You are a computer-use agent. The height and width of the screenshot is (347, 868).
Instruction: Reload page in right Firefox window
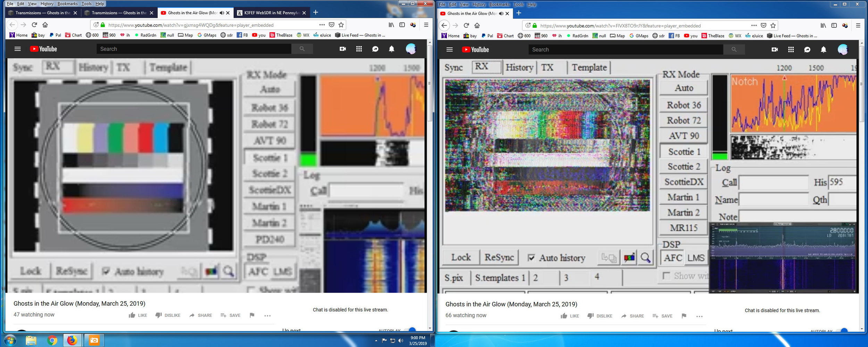point(466,25)
